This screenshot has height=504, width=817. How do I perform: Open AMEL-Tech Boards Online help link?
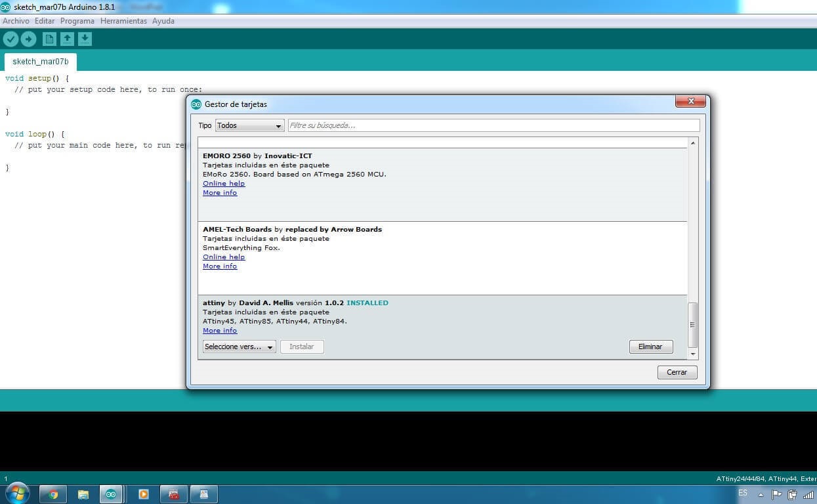pyautogui.click(x=224, y=257)
